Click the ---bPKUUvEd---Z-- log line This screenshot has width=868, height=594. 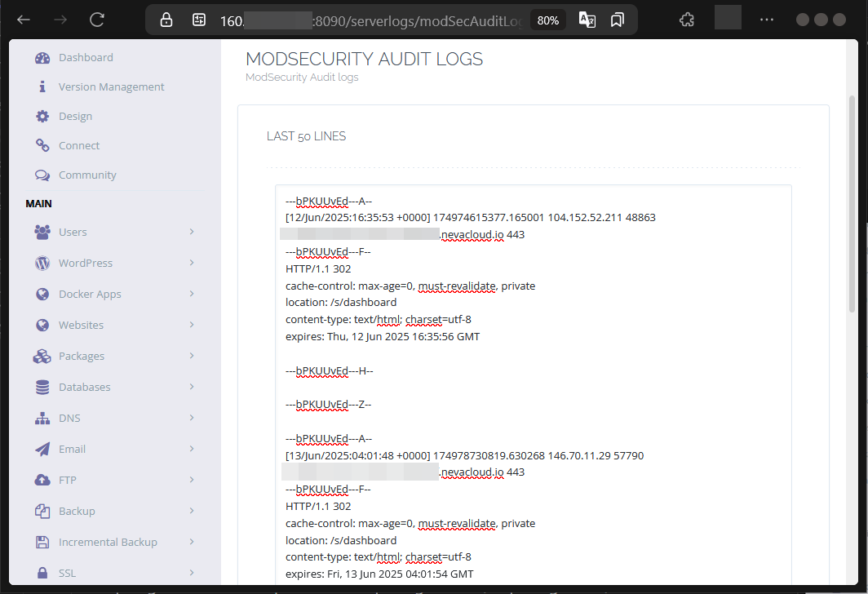(x=328, y=405)
